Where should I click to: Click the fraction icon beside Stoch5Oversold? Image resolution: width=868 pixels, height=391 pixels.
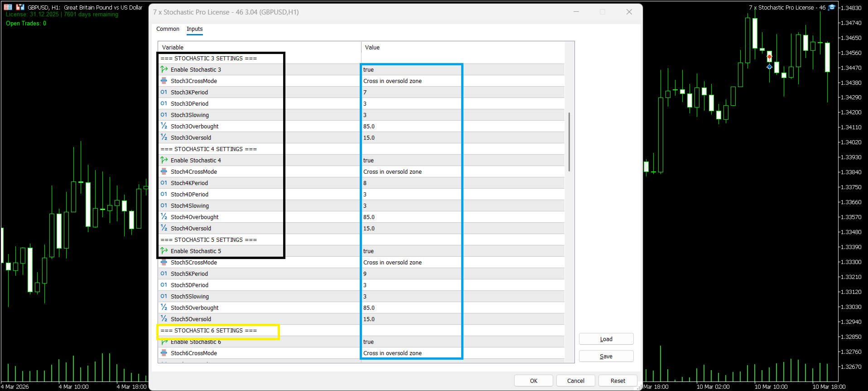tap(164, 319)
